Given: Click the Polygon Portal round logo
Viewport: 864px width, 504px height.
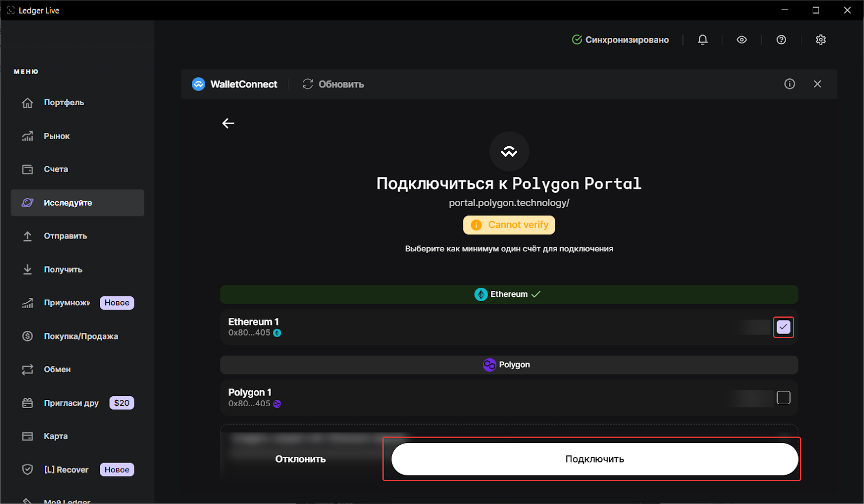Looking at the screenshot, I should click(509, 152).
